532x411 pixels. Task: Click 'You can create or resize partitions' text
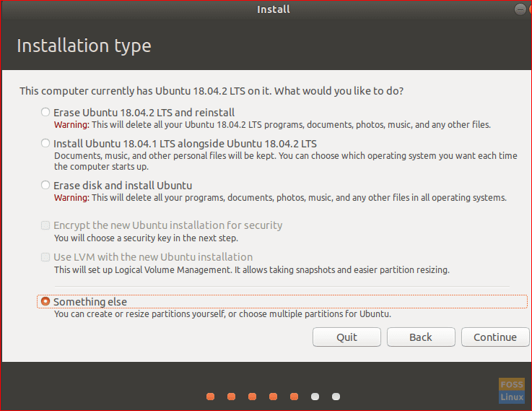pyautogui.click(x=222, y=314)
